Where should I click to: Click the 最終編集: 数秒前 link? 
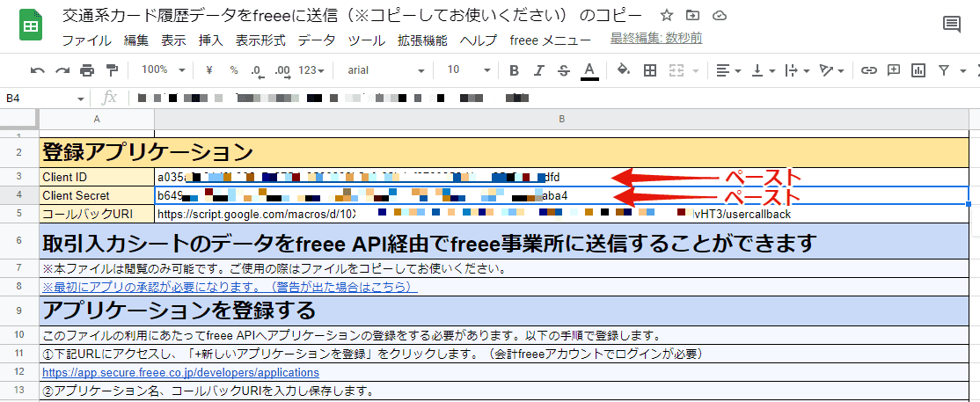coord(656,39)
